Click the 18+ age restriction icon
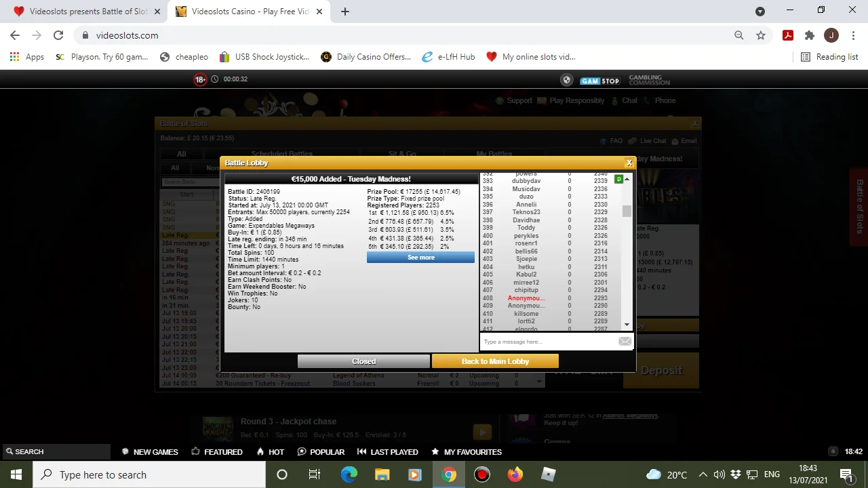The height and width of the screenshot is (488, 868). pos(200,79)
